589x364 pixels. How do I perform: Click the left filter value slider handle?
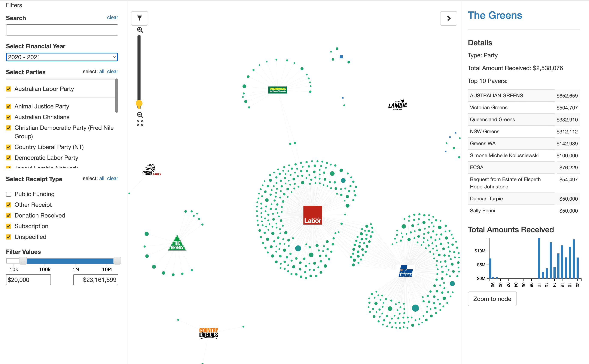pyautogui.click(x=23, y=260)
